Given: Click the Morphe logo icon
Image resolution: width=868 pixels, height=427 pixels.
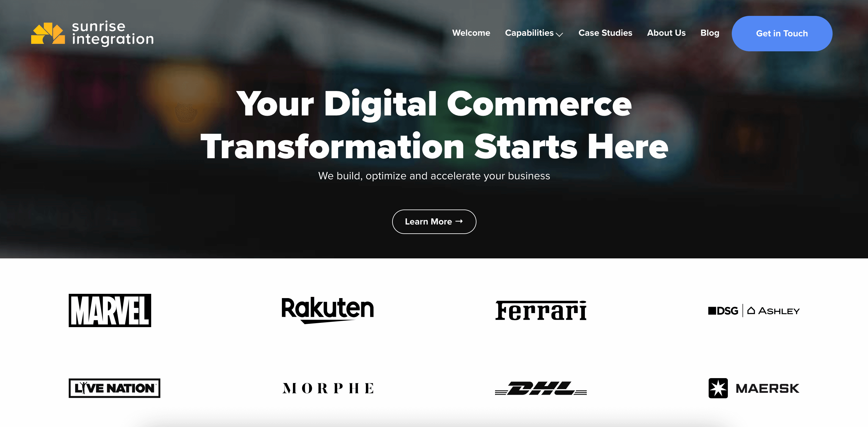Looking at the screenshot, I should point(328,388).
